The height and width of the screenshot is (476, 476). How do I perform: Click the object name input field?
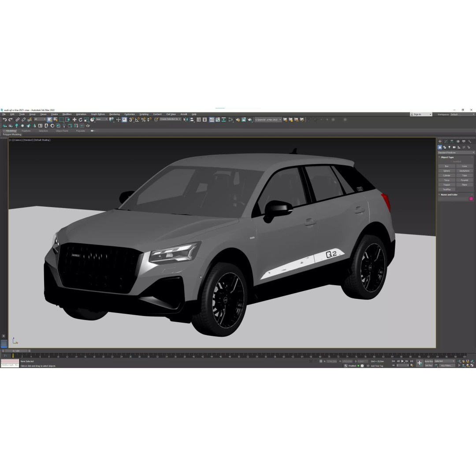click(453, 199)
